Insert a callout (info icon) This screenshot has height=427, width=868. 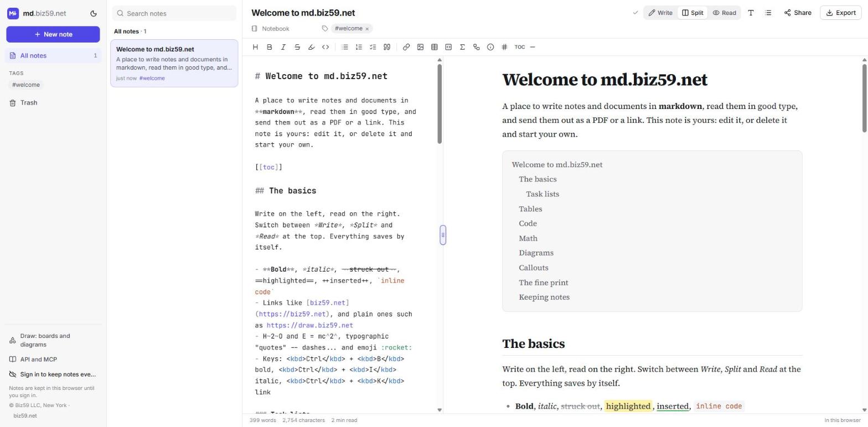(490, 47)
